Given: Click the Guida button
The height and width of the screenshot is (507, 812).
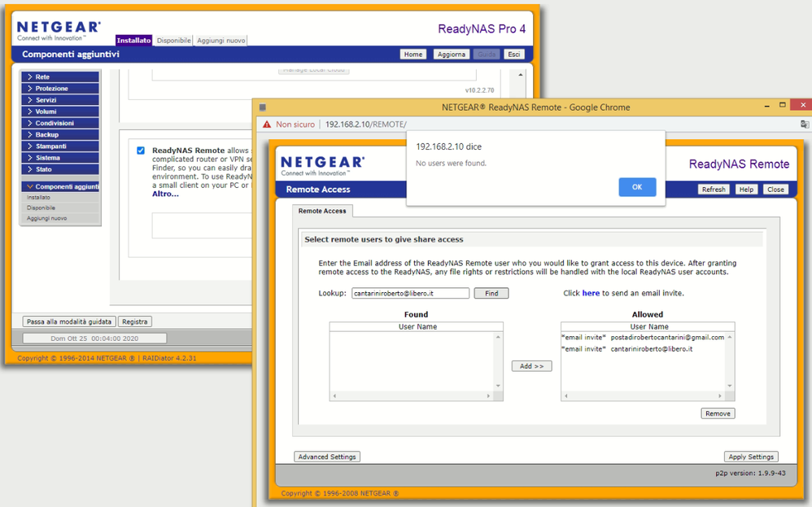Looking at the screenshot, I should tap(487, 55).
